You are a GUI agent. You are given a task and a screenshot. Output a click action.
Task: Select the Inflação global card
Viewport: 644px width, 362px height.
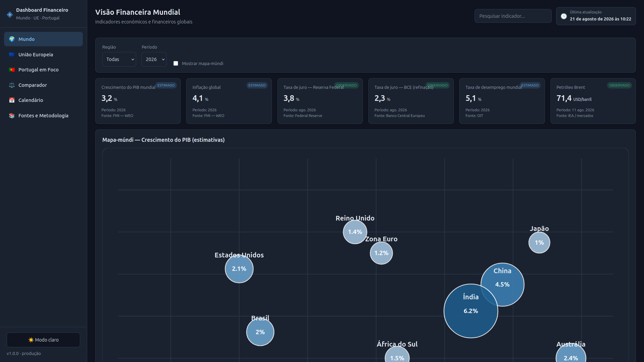229,101
